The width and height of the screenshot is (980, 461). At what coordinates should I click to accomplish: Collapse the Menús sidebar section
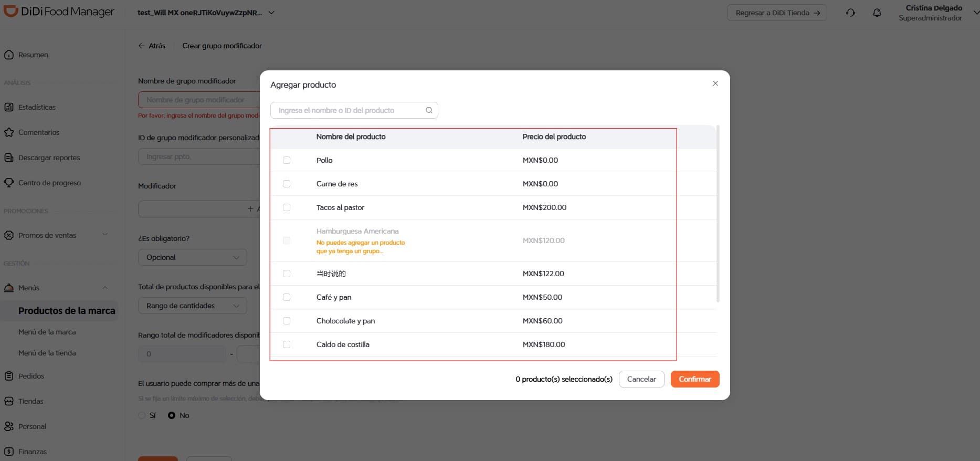pos(105,287)
